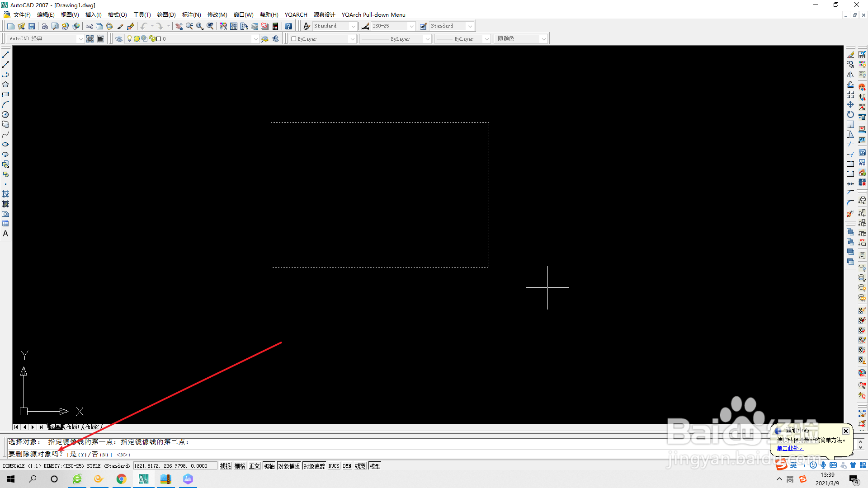Click the Rotate tool in modify toolbar
The height and width of the screenshot is (488, 868).
point(850,114)
